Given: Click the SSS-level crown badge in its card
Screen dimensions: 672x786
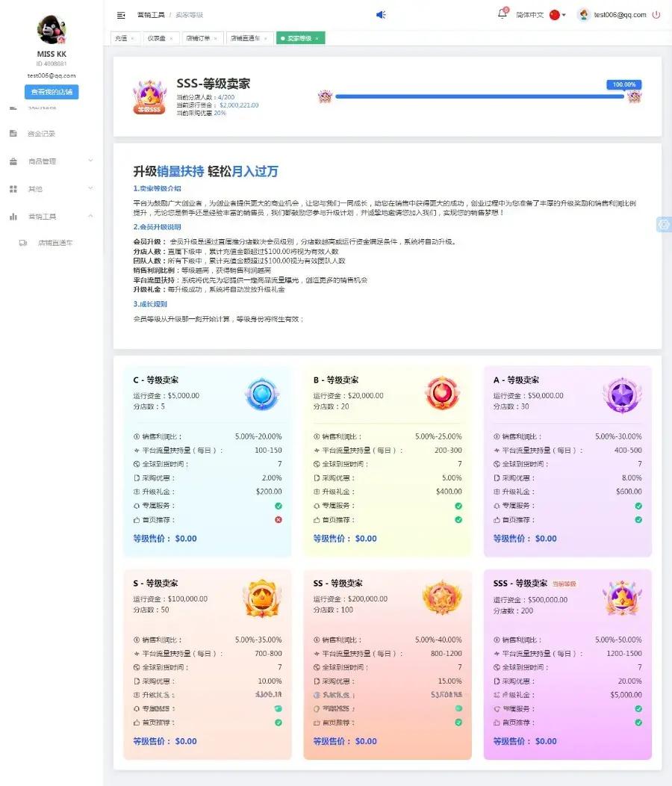Looking at the screenshot, I should (622, 598).
